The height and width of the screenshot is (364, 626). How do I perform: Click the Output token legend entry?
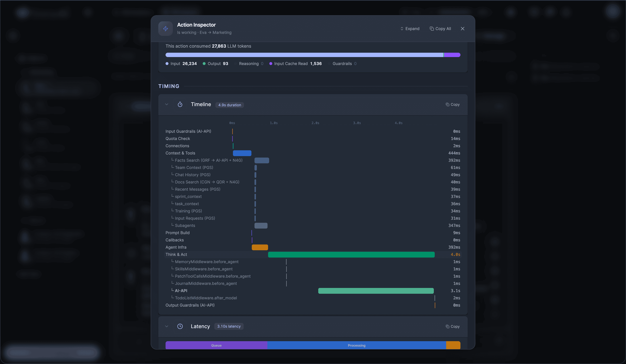click(215, 64)
